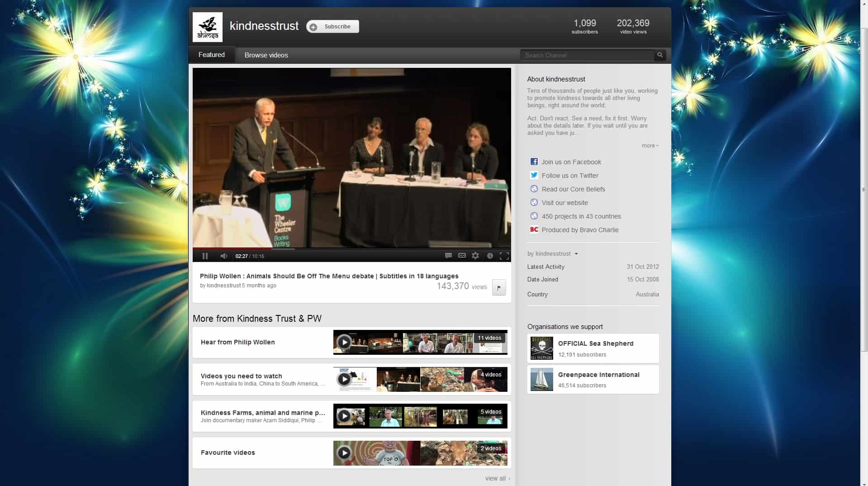This screenshot has height=486, width=868.
Task: Open Videos you need to watch title
Action: (241, 376)
